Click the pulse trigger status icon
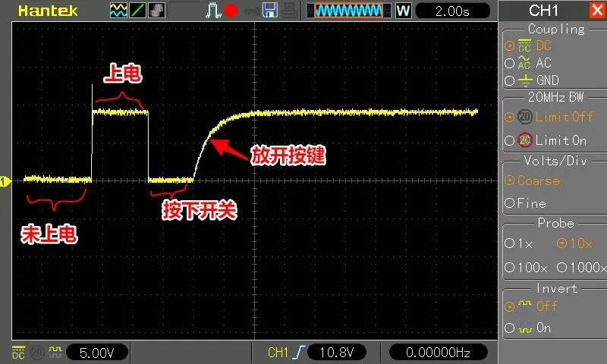Screen dimensions: 607x364 click(x=212, y=11)
